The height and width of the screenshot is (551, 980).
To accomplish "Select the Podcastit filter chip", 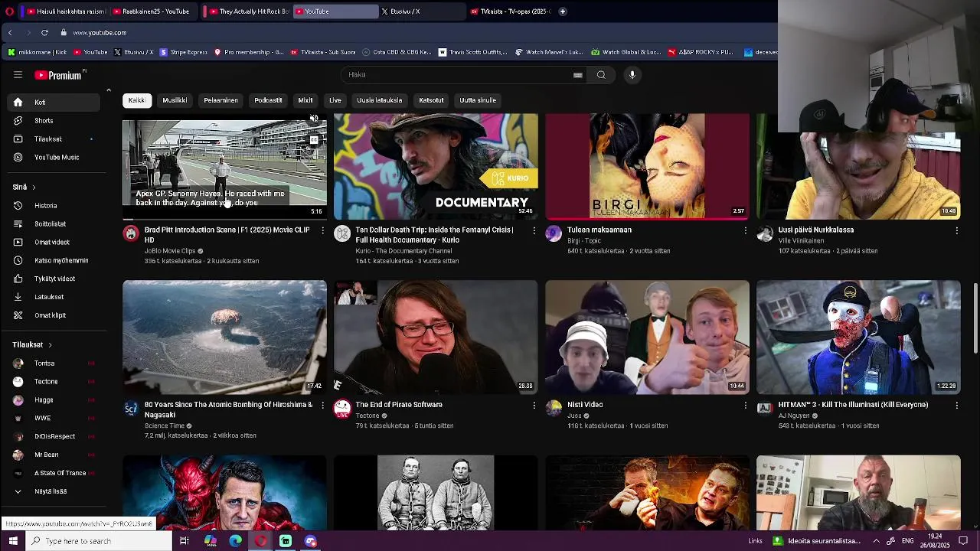I will point(268,100).
